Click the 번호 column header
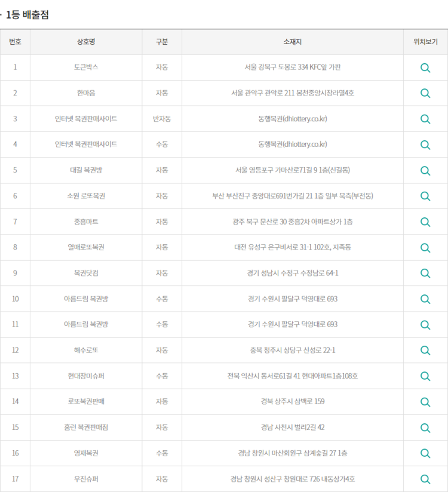 (x=15, y=42)
